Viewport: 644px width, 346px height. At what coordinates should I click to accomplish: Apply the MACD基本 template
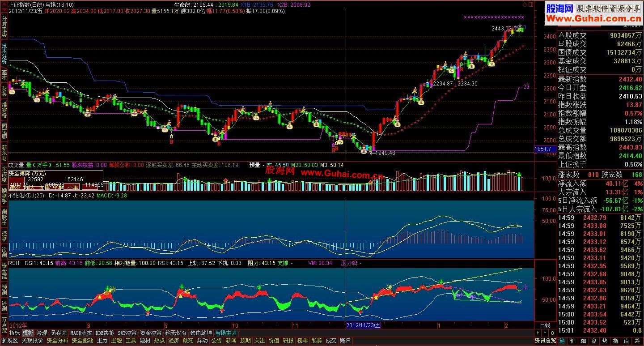coord(81,333)
